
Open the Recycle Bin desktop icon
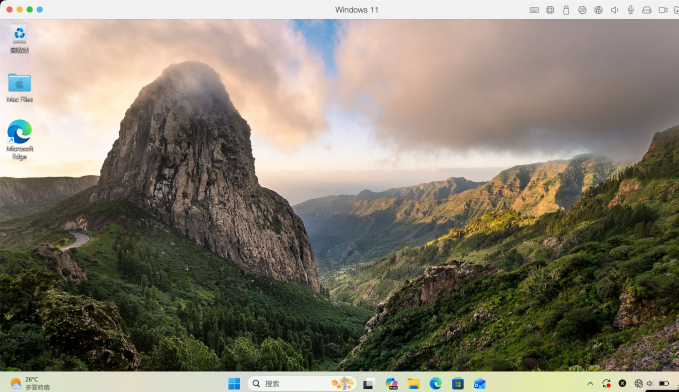[19, 39]
